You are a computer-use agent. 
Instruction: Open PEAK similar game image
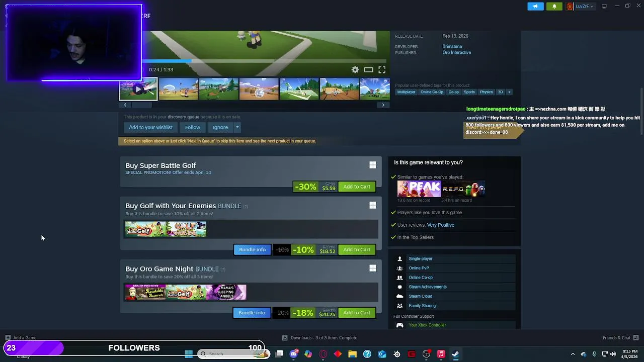coord(419,189)
